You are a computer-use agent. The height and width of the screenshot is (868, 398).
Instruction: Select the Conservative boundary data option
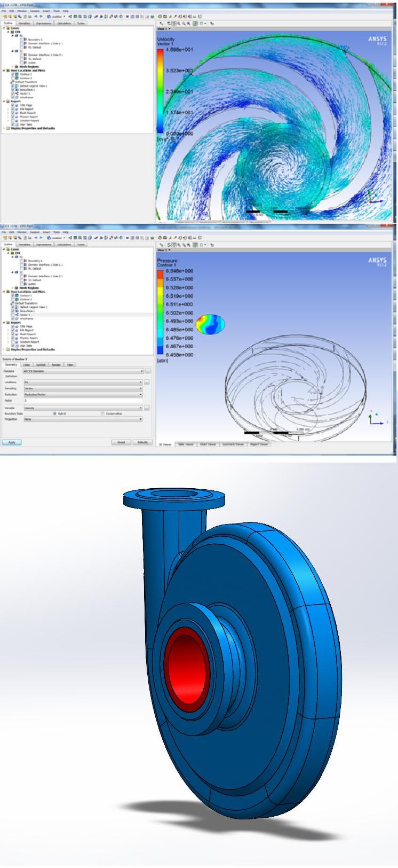pos(103,413)
